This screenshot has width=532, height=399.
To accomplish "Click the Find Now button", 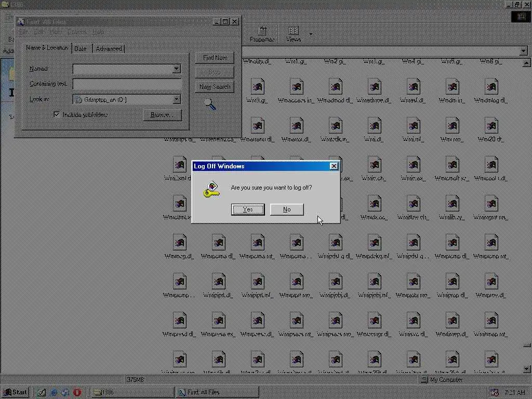I will click(x=215, y=58).
